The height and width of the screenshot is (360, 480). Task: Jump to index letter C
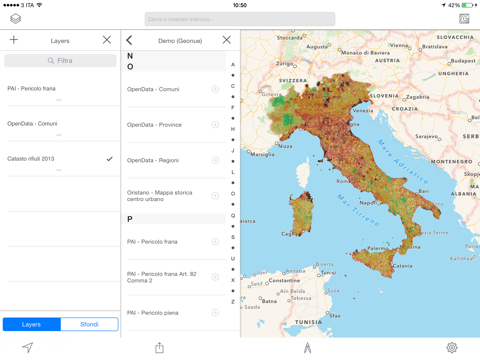point(233,86)
